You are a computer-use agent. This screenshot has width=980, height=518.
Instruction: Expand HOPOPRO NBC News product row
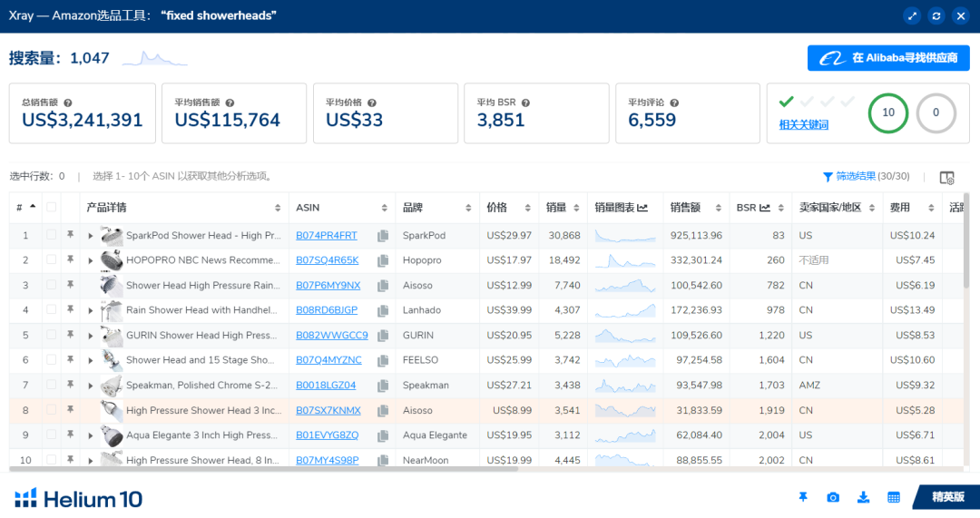pos(91,261)
